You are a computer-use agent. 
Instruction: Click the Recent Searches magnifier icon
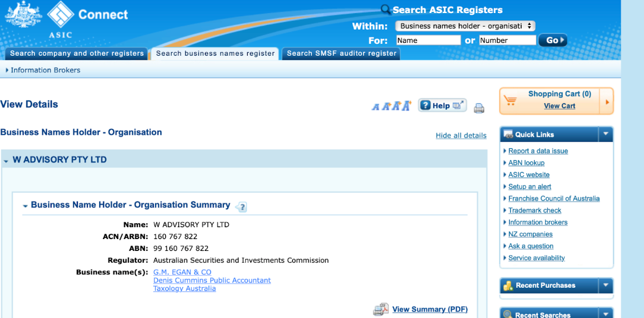508,314
